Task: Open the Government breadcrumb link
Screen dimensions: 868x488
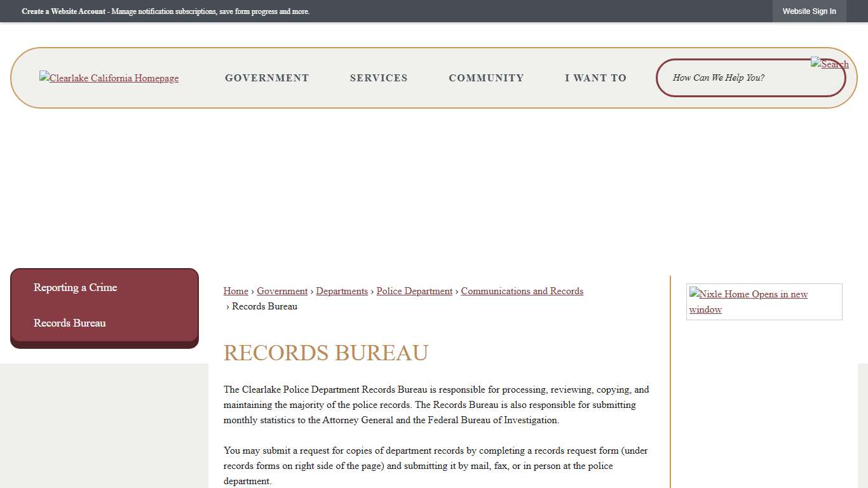Action: (x=281, y=290)
